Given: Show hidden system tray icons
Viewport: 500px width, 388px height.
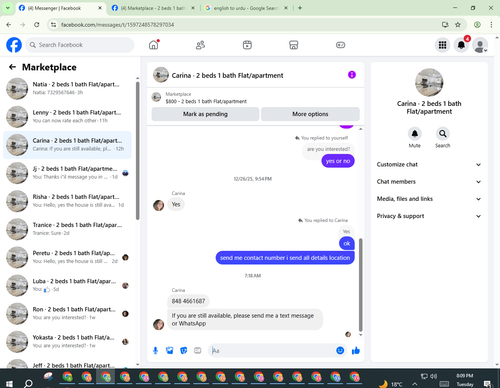Looking at the screenshot, I should (414, 384).
